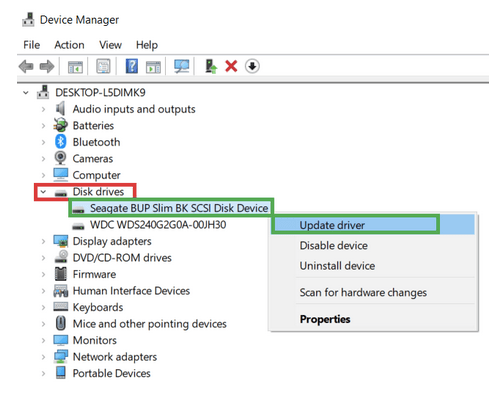Click the Mice and pointing devices icon
The image size is (502, 415).
[61, 323]
